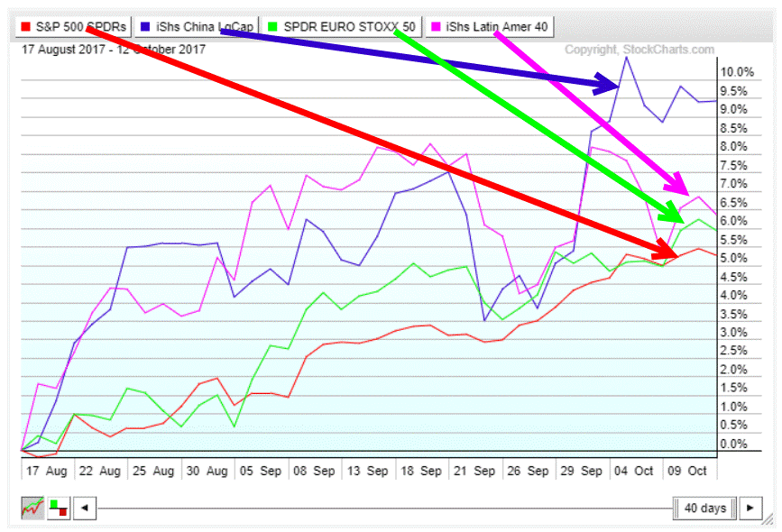Click the right scroll arrow button
The image size is (782, 532).
click(749, 509)
